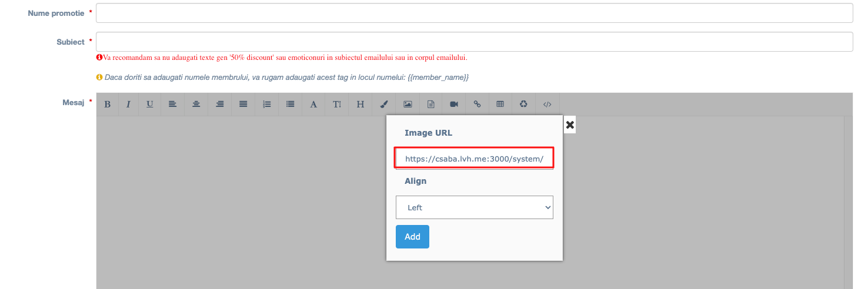Viewport: 868px width, 289px height.
Task: Click the Align label
Action: pyautogui.click(x=415, y=181)
